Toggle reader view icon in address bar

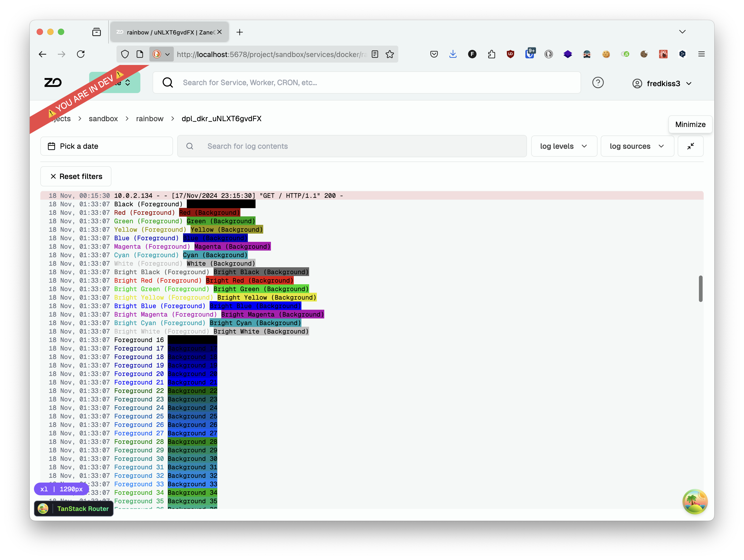375,54
